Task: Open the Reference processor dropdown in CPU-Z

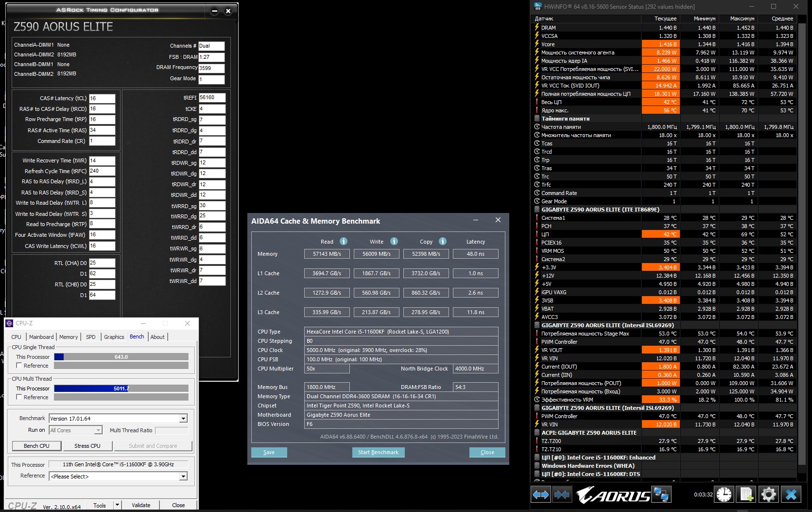Action: (183, 477)
